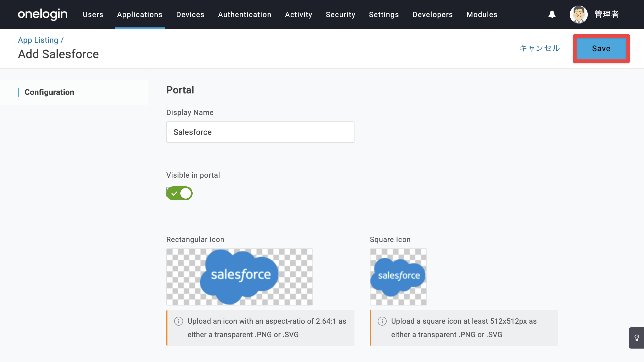Click the Display Name input field
Screen dimensions: 644x362
tap(260, 132)
